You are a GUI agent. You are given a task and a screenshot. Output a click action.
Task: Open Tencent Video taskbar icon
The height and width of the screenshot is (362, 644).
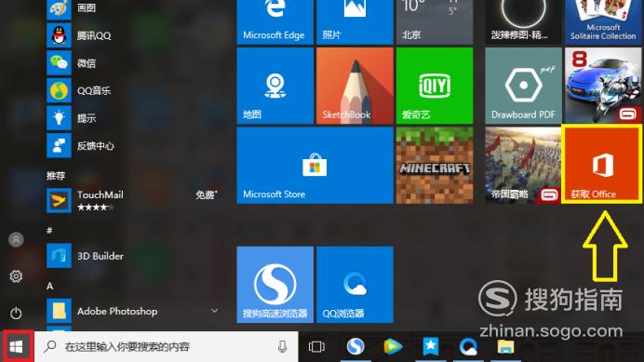point(393,347)
